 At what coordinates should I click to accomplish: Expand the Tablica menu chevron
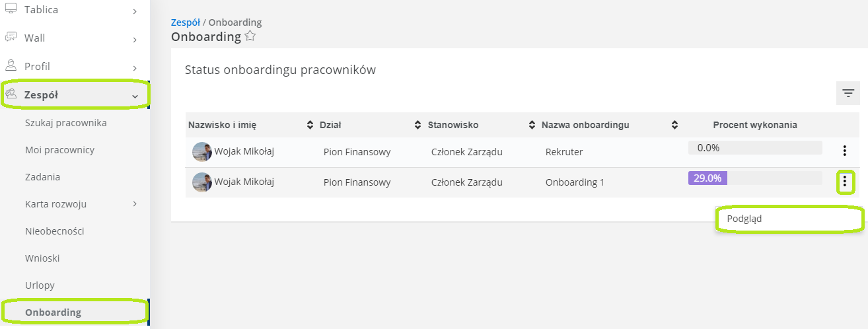pos(135,11)
